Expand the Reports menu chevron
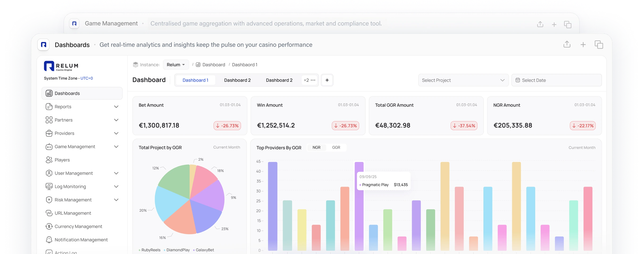 point(116,107)
